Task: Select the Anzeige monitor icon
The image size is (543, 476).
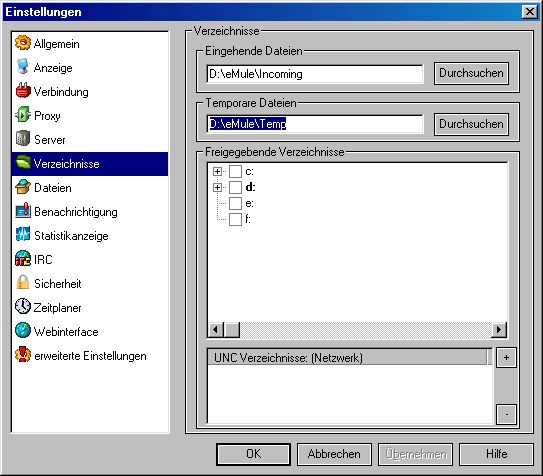Action: pyautogui.click(x=23, y=67)
